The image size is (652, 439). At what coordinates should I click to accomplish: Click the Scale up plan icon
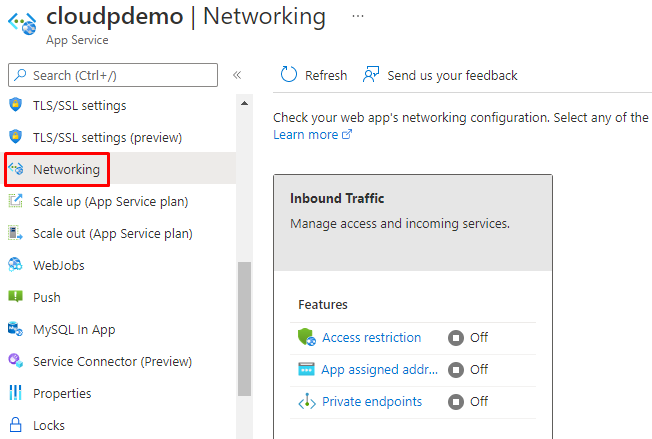[x=16, y=201]
